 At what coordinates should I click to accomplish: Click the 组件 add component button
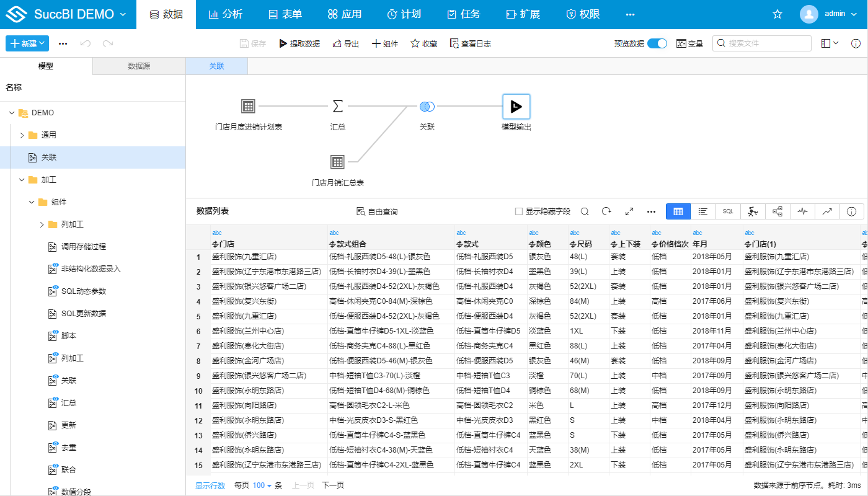pos(385,43)
